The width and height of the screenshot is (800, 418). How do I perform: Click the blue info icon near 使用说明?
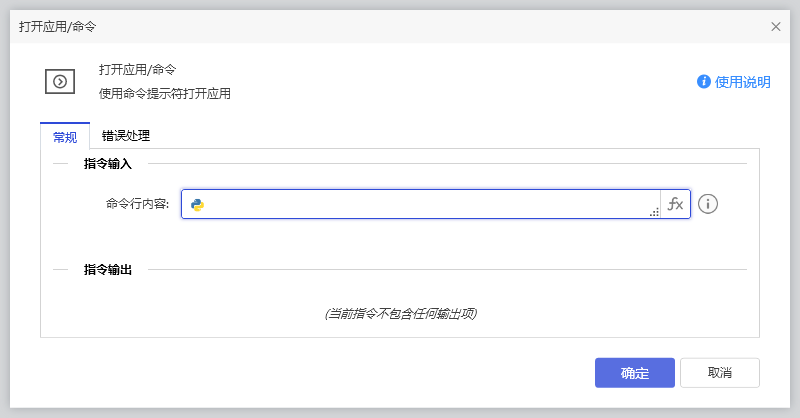tap(704, 82)
